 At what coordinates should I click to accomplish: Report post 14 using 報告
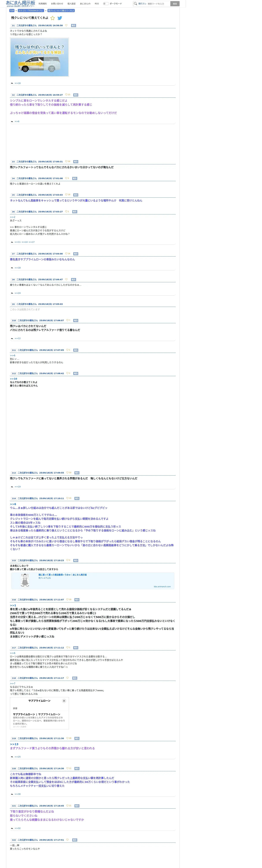(x=77, y=499)
